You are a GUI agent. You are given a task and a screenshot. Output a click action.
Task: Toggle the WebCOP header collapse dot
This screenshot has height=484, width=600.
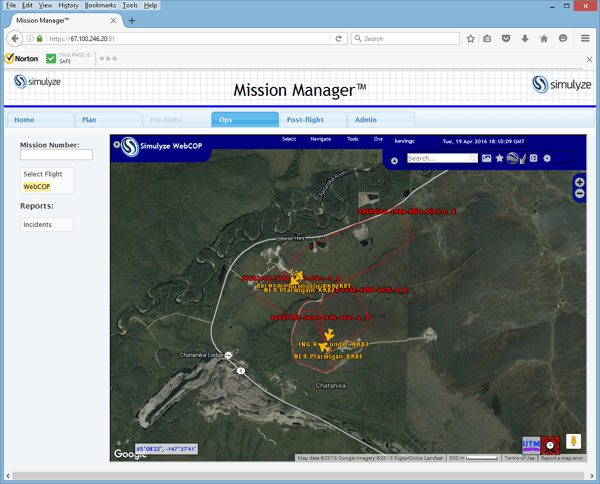click(x=116, y=144)
